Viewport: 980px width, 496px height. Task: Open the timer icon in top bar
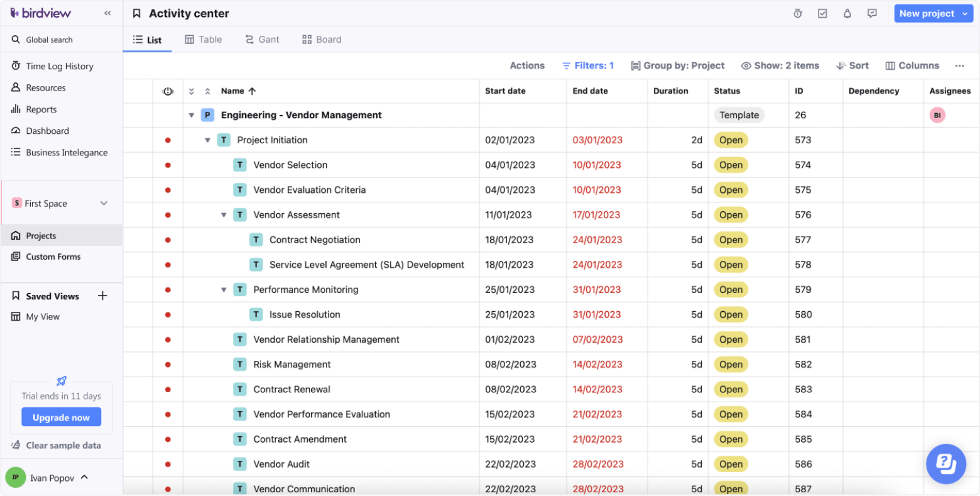(798, 13)
